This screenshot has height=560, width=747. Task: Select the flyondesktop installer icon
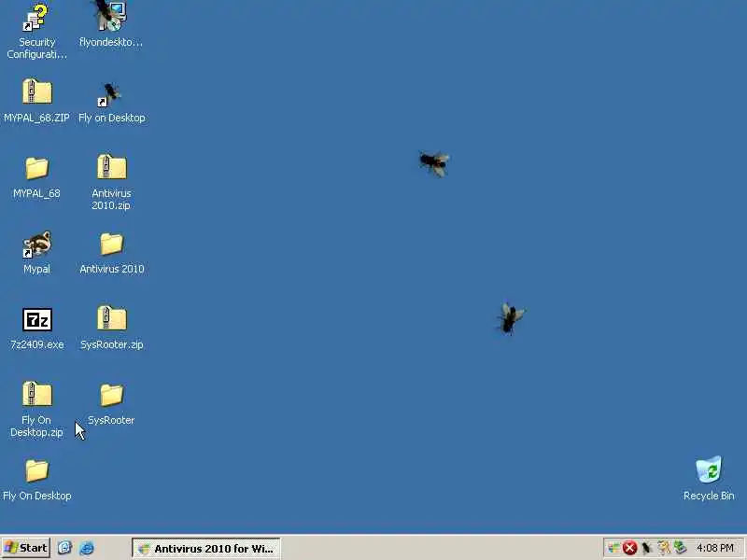click(111, 16)
